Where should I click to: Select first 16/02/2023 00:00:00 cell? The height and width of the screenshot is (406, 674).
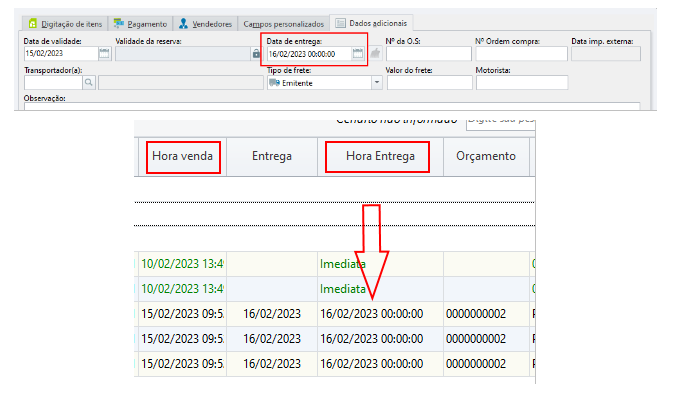point(380,314)
